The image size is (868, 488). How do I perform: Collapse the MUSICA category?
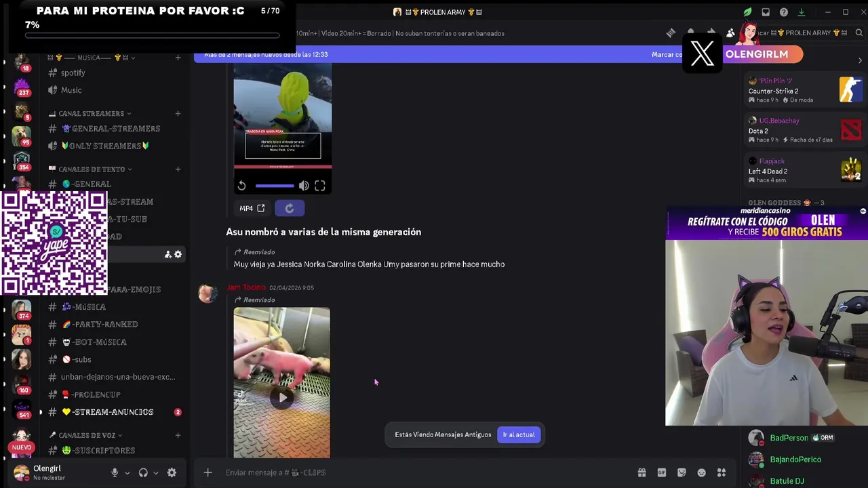(92, 58)
